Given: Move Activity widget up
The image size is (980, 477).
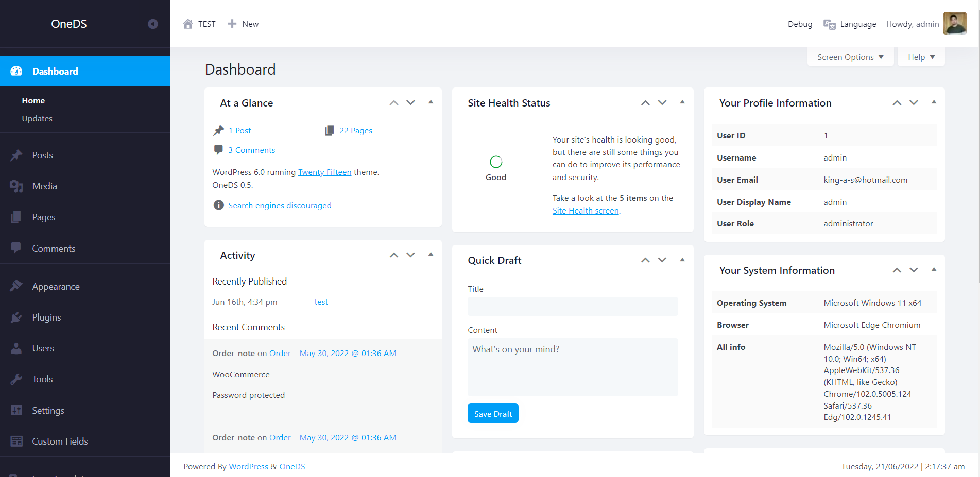Looking at the screenshot, I should 394,255.
